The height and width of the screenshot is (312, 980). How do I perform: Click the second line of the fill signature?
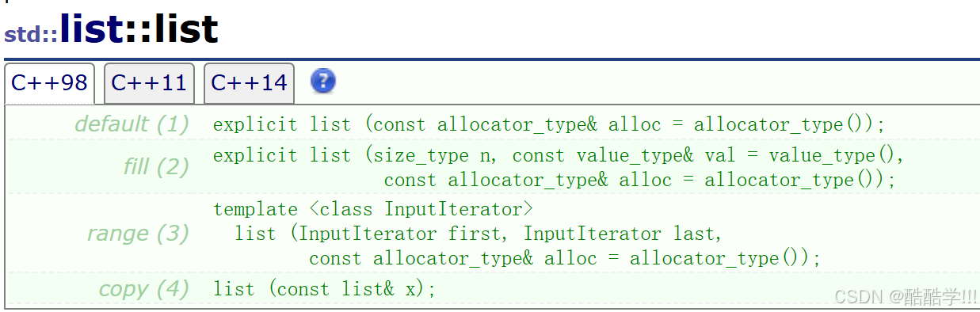[x=640, y=180]
